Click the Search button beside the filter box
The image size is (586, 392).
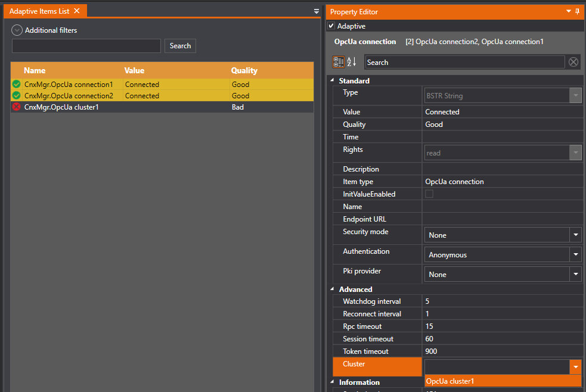point(180,46)
